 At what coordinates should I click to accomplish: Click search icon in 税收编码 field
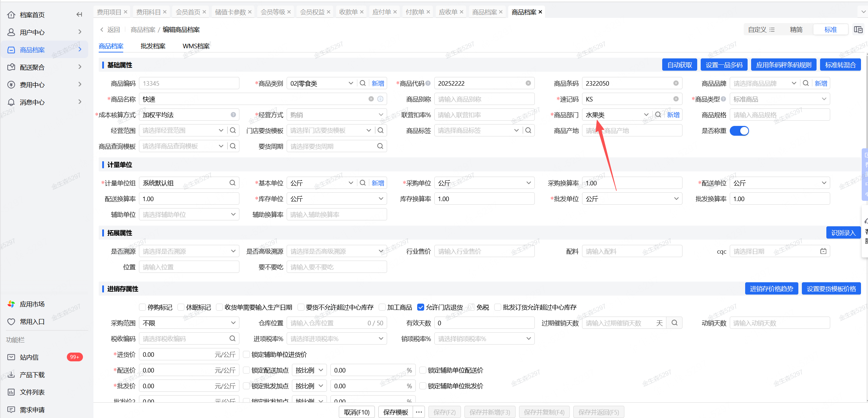[232, 339]
